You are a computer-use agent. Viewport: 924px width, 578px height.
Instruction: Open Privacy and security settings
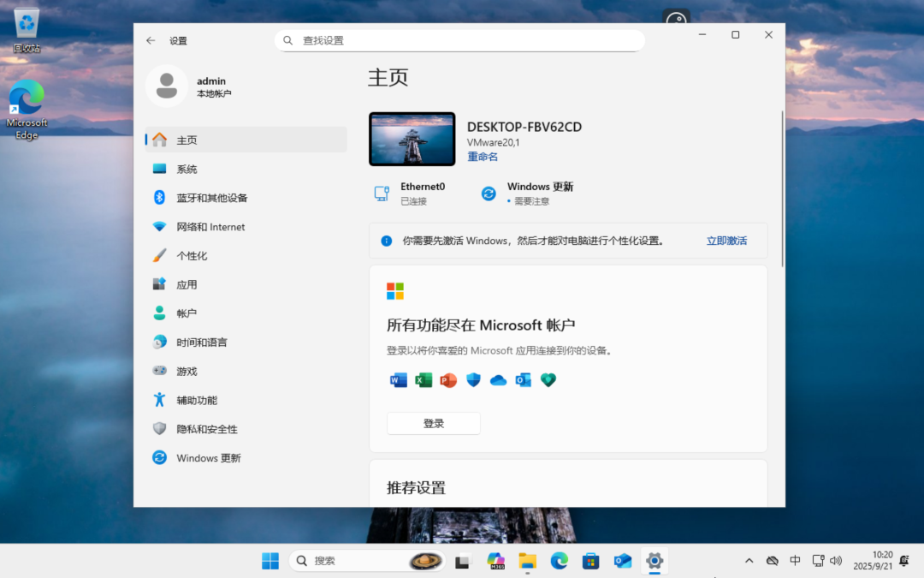click(x=207, y=429)
